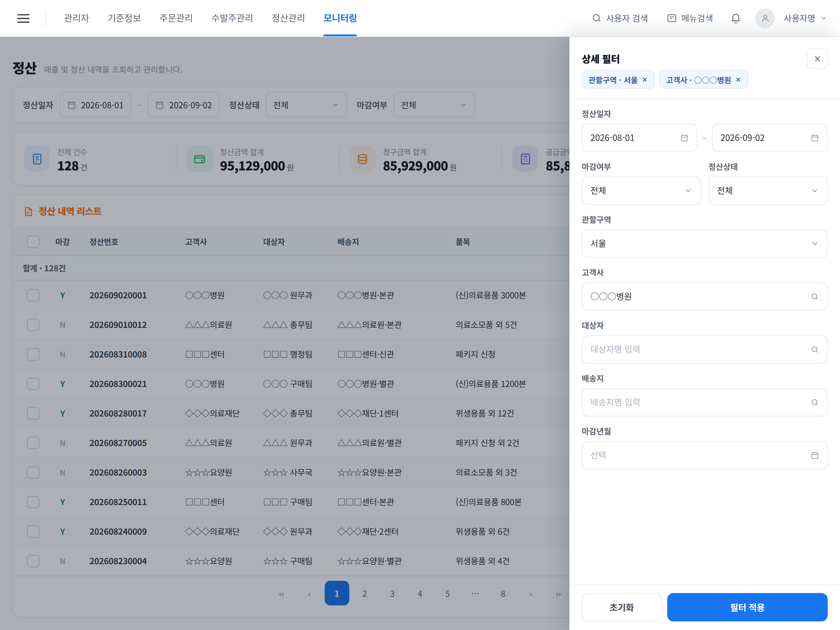Open calendar icon in 마감년월 field
840x630 pixels.
click(814, 455)
